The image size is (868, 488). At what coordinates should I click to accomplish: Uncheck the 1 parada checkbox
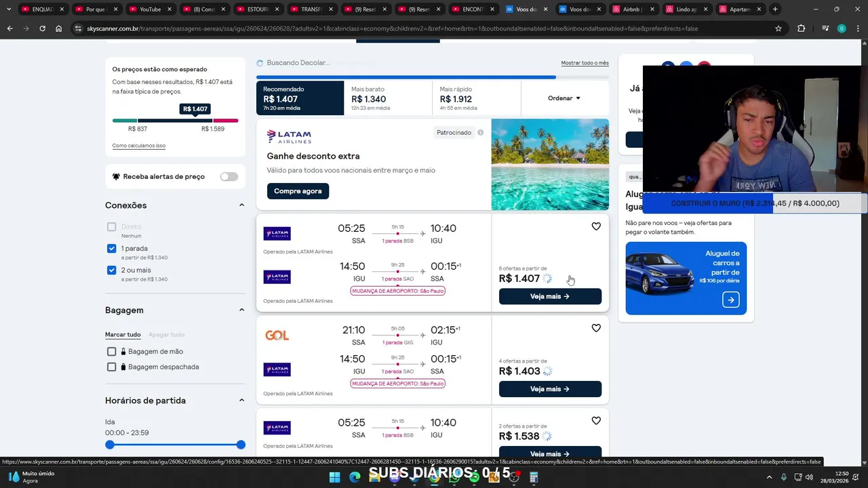point(111,249)
